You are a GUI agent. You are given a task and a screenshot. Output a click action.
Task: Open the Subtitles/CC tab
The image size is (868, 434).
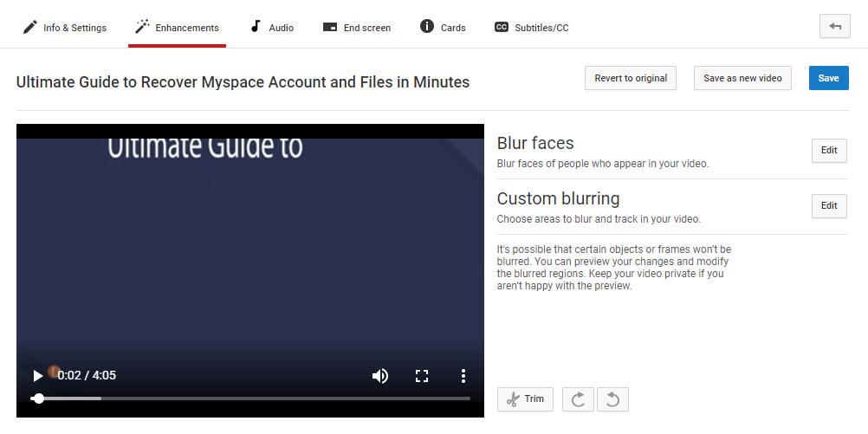click(x=531, y=27)
